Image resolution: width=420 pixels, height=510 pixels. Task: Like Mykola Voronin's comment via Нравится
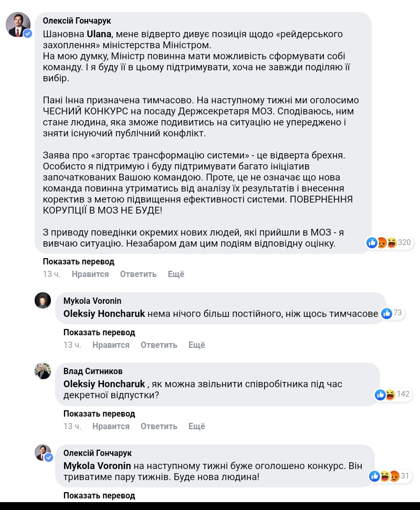point(111,345)
